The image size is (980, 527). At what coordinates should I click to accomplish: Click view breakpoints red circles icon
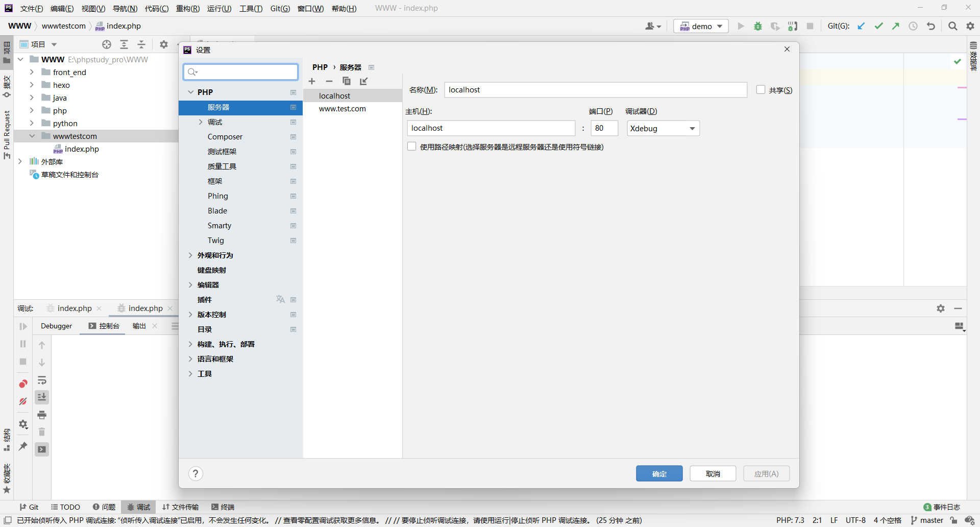click(x=23, y=384)
